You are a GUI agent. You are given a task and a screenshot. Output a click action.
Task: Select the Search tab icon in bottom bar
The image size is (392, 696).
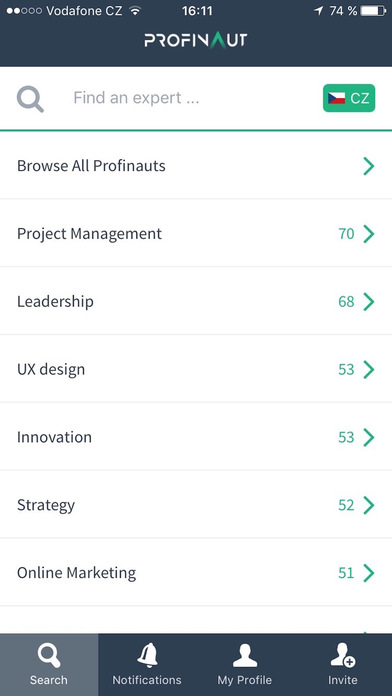click(x=49, y=656)
